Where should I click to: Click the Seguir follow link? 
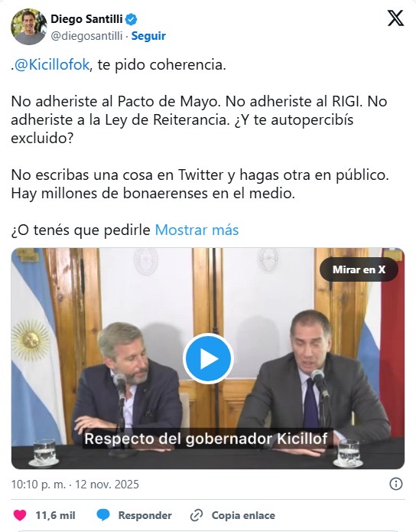[x=148, y=36]
